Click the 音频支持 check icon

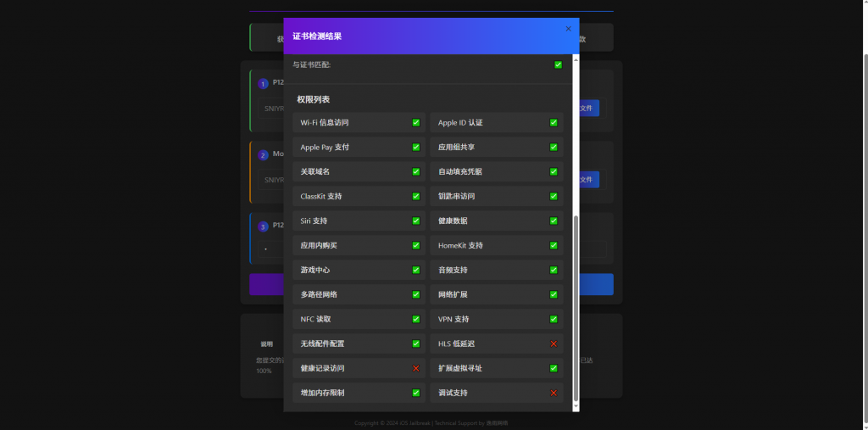click(553, 270)
